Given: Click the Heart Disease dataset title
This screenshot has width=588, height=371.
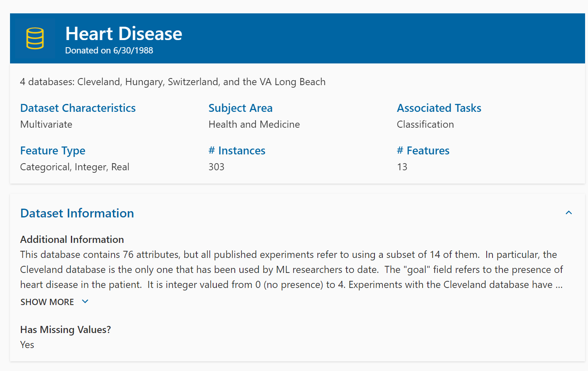Looking at the screenshot, I should (x=123, y=33).
